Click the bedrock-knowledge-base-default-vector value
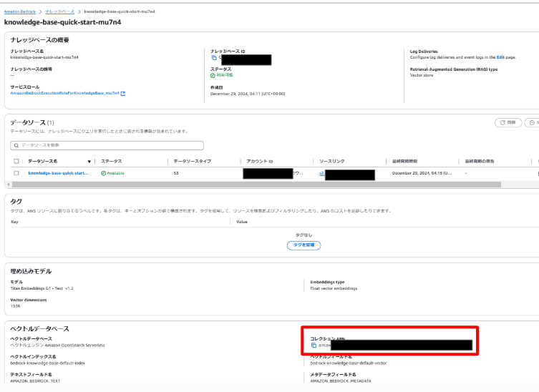 coord(349,363)
